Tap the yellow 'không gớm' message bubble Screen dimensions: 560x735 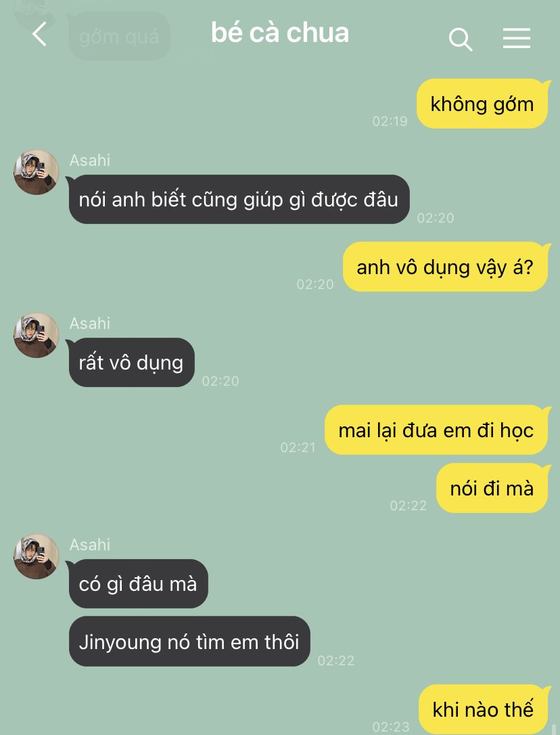pos(482,104)
